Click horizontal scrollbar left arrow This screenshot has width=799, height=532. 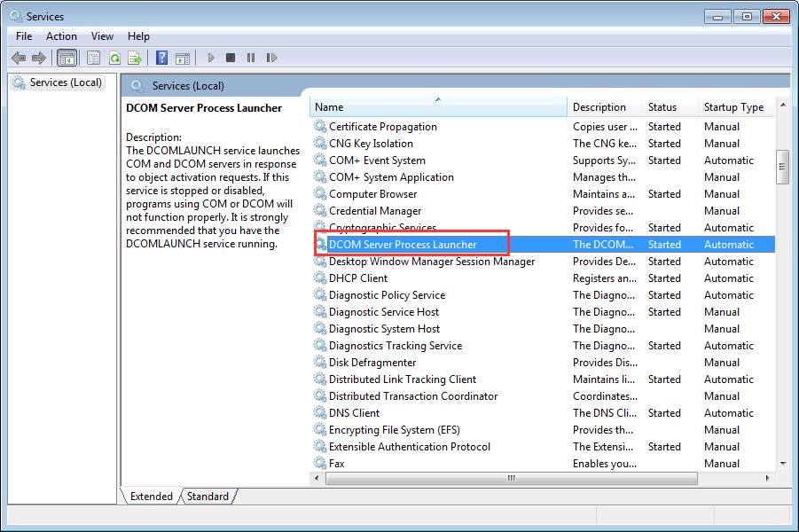tap(317, 478)
